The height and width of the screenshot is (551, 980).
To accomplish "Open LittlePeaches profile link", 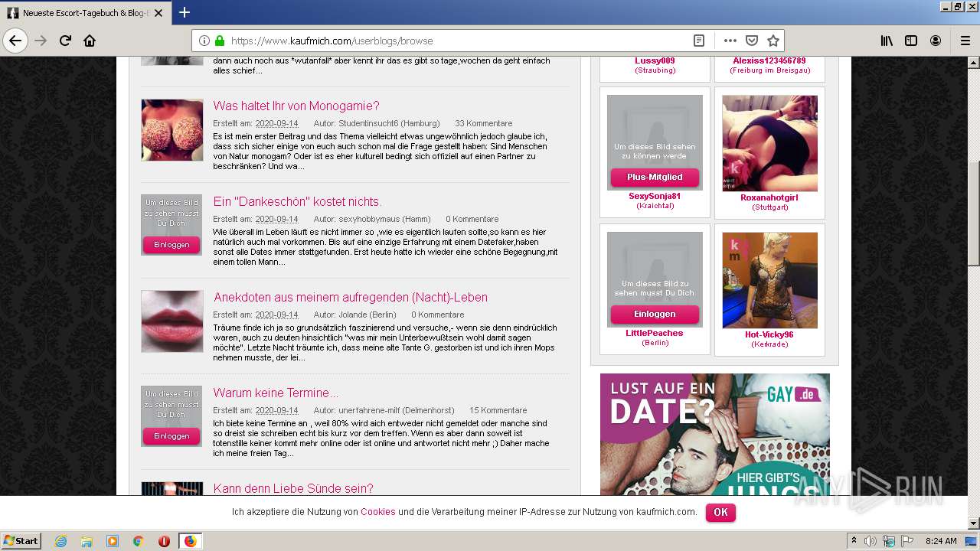I will point(655,334).
